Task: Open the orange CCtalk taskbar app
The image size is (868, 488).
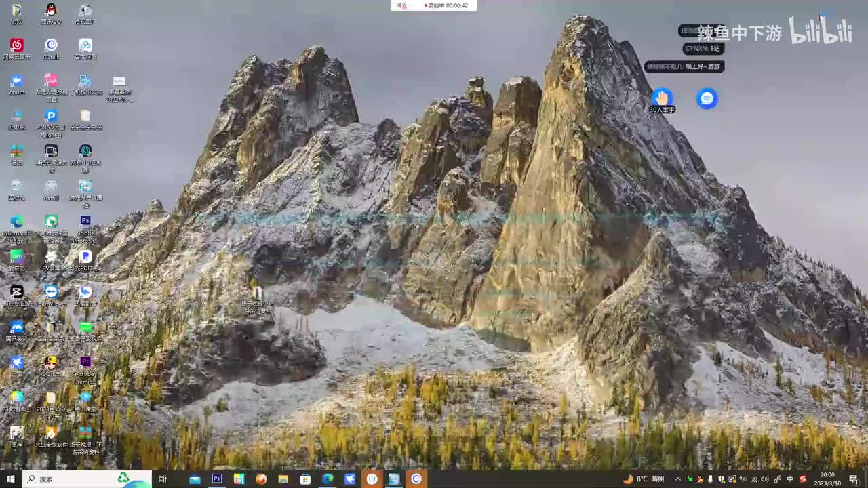Action: pos(416,479)
